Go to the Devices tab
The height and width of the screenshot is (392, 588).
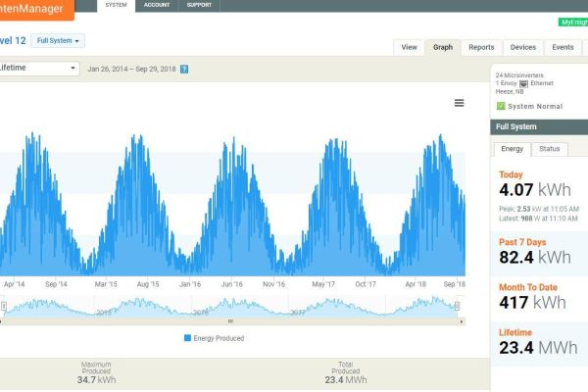click(523, 47)
